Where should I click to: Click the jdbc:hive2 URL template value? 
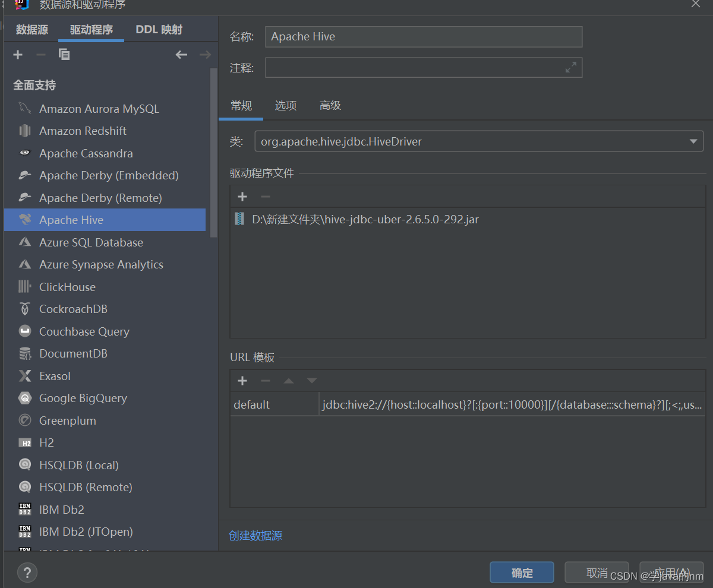tap(512, 404)
